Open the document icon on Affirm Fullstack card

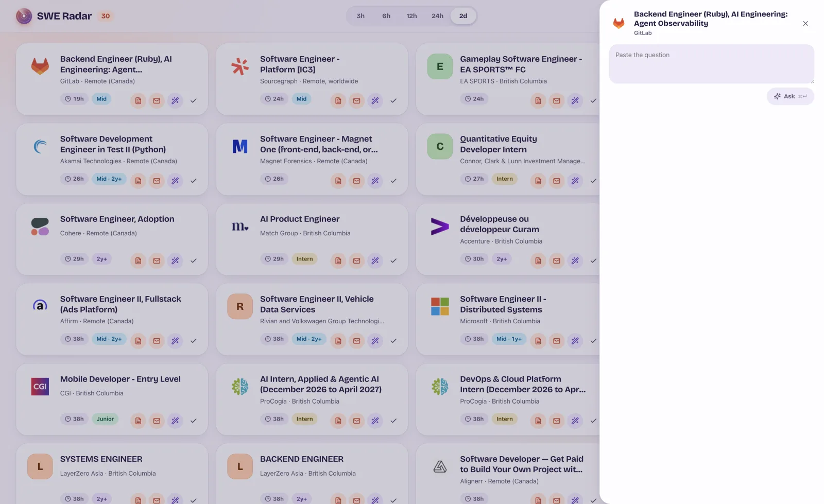138,341
